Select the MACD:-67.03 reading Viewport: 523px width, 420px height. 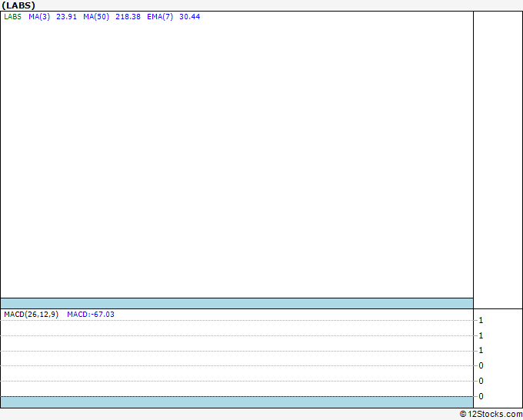[x=91, y=315]
